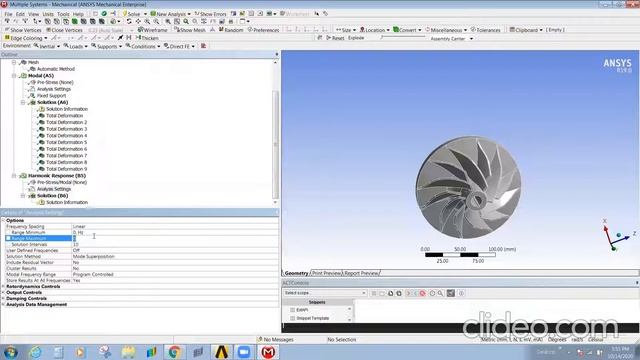This screenshot has height=360, width=640.
Task: Select Fixed Support in the outline
Action: click(51, 96)
